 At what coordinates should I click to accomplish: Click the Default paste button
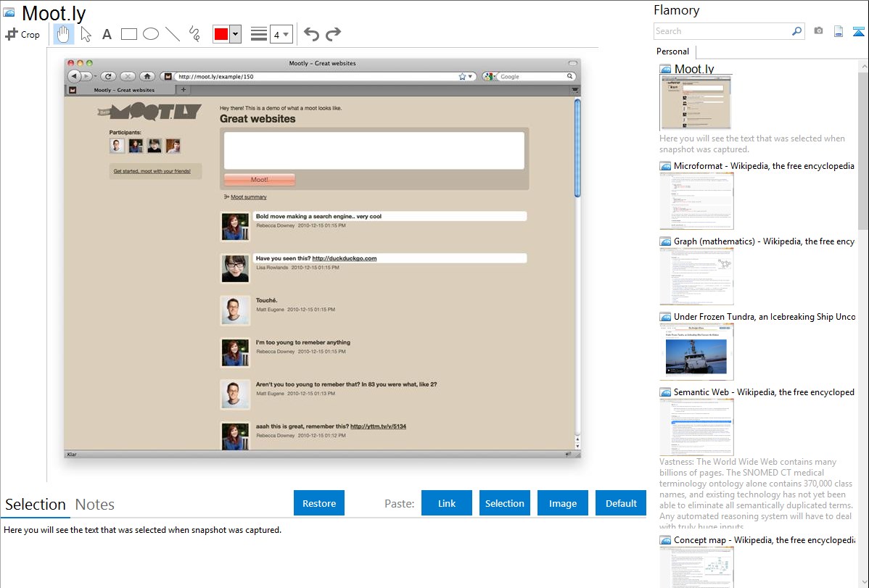click(x=621, y=503)
